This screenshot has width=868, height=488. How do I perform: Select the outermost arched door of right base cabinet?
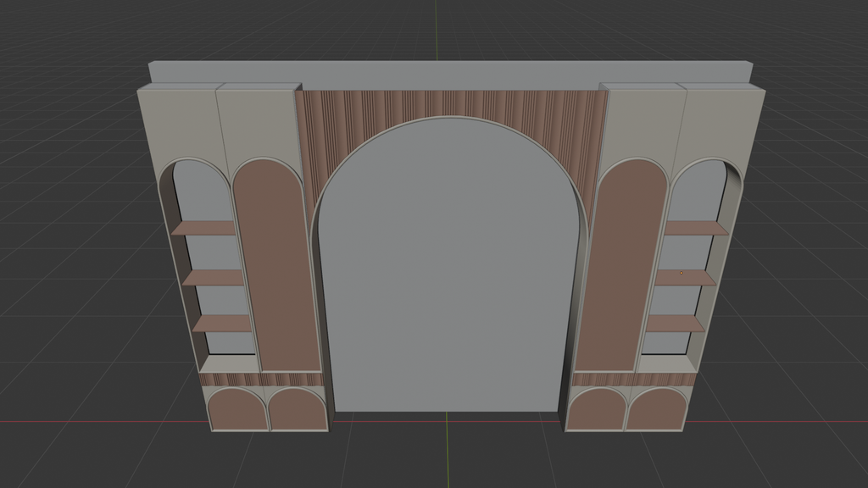(x=657, y=409)
